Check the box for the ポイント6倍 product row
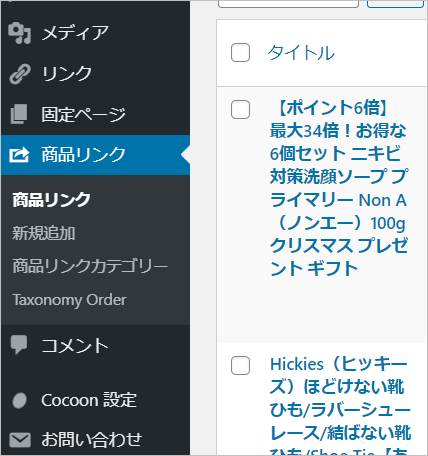Screen dimensions: 428x456 tap(240, 109)
